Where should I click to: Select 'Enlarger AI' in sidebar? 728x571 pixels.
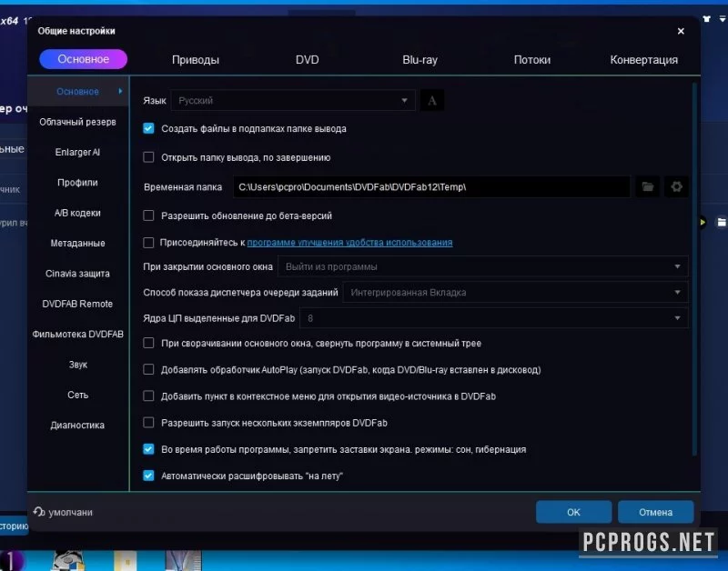coord(77,152)
